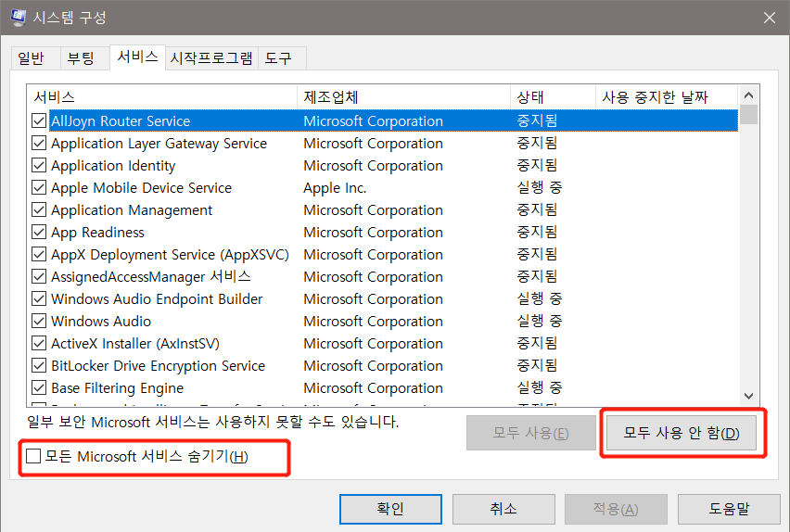Uncheck the Windows Audio checkbox

(39, 321)
